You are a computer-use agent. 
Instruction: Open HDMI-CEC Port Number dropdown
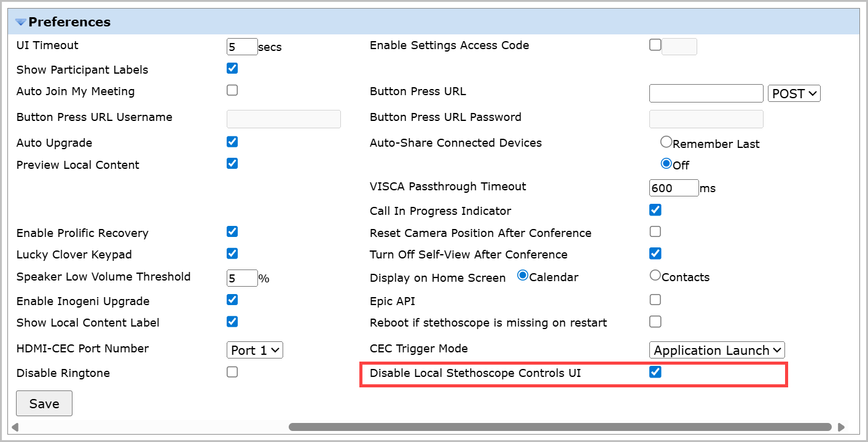pyautogui.click(x=254, y=350)
